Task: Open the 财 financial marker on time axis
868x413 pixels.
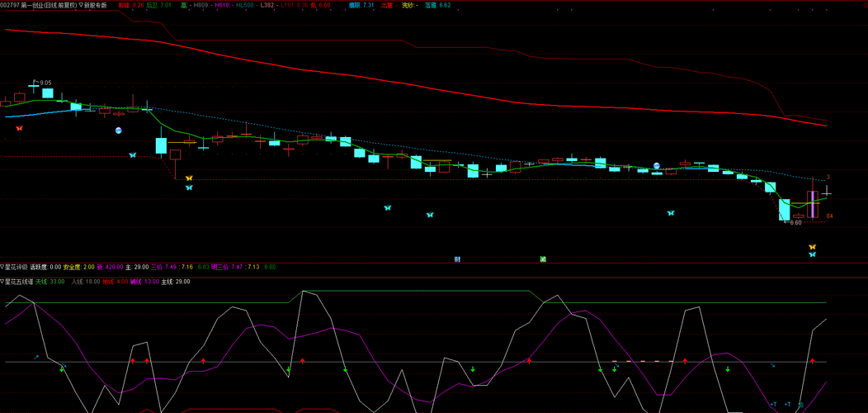Action: coord(457,259)
